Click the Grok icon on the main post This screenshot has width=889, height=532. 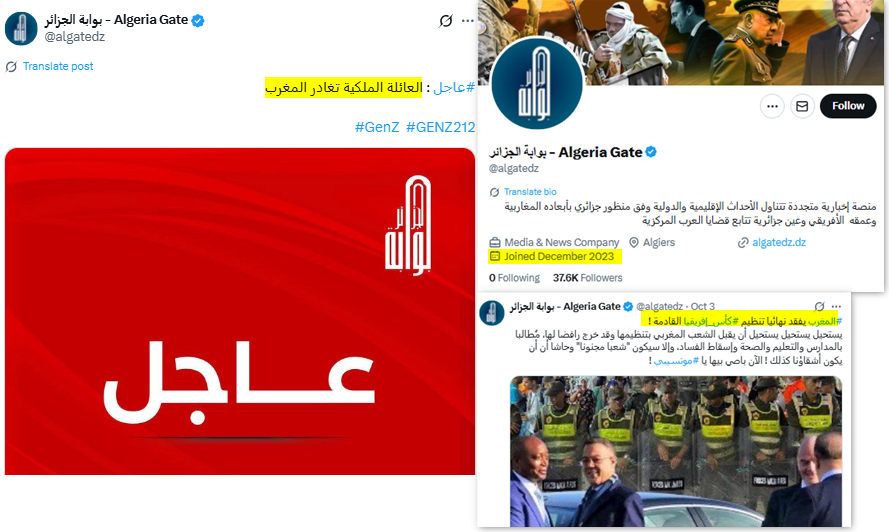(446, 21)
